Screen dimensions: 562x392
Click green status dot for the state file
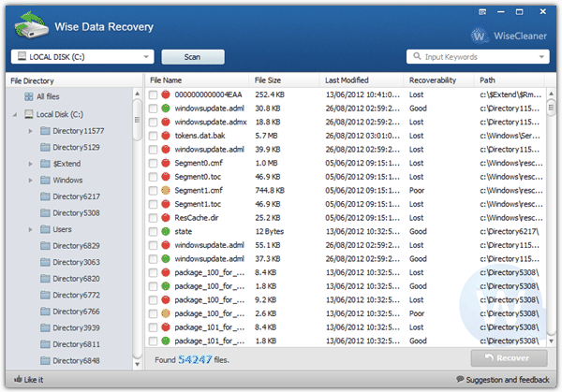click(x=165, y=231)
